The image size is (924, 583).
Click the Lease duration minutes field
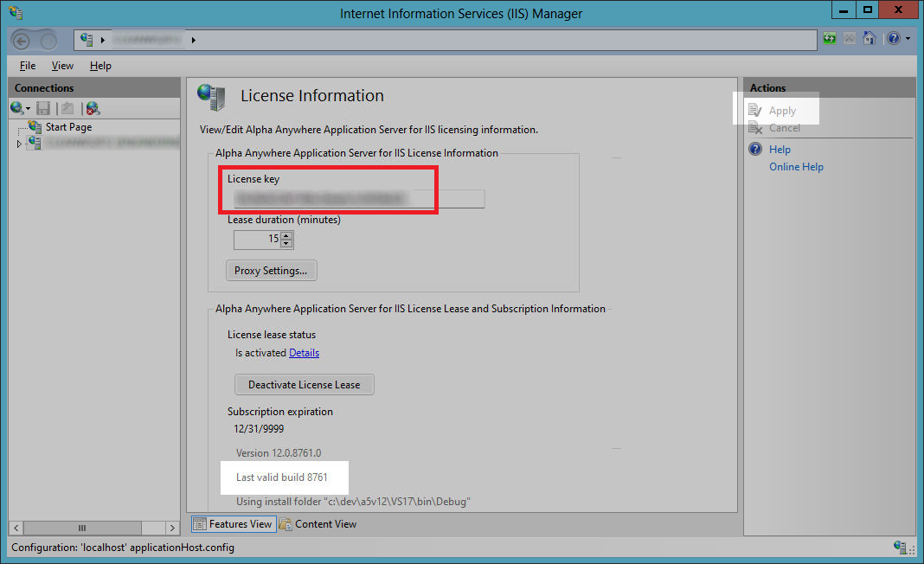[x=257, y=239]
